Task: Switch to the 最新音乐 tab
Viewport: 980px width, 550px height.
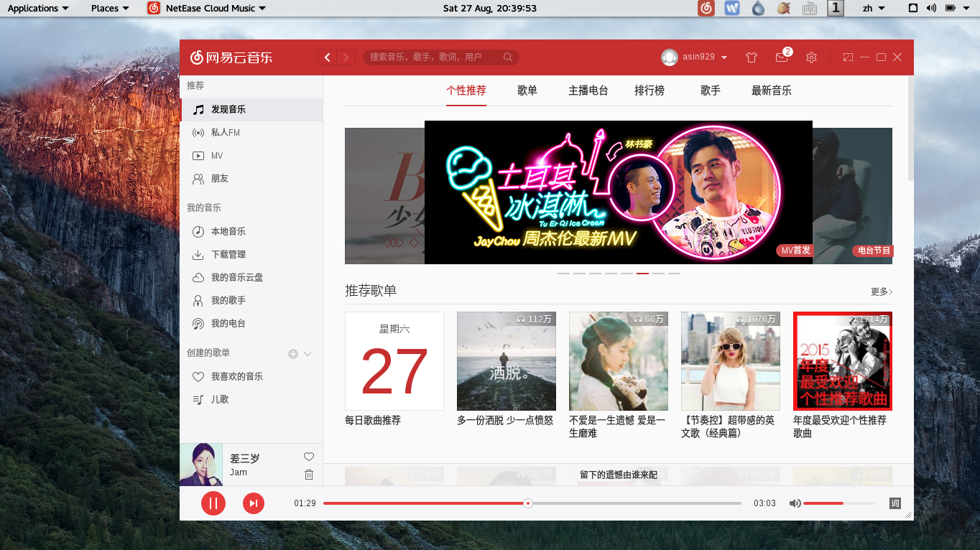Action: click(x=772, y=90)
